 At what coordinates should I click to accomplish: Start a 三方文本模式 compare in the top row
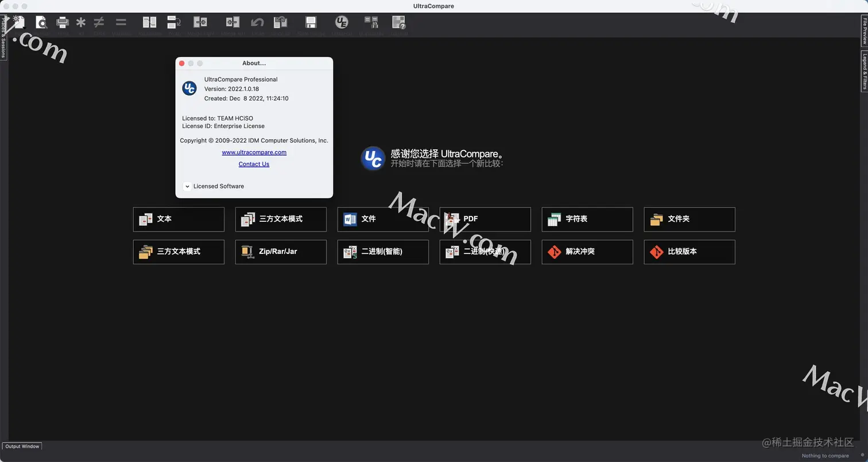pos(281,219)
